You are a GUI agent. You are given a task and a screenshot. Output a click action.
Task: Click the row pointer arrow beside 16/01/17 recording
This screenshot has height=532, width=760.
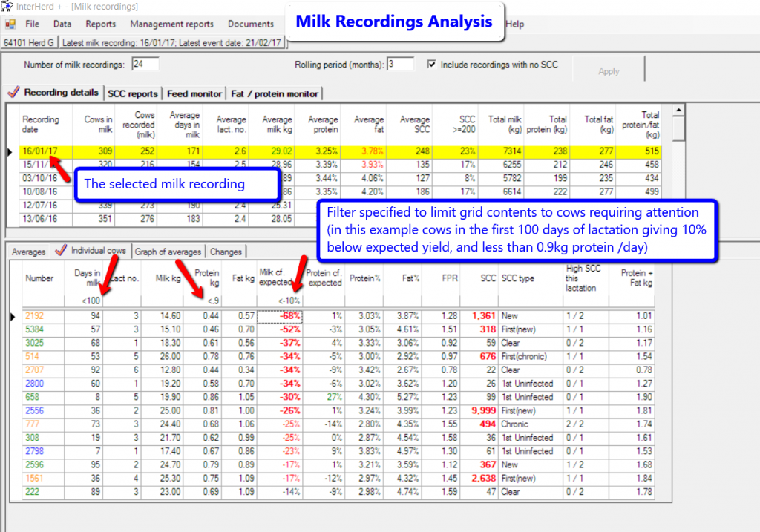tap(10, 152)
